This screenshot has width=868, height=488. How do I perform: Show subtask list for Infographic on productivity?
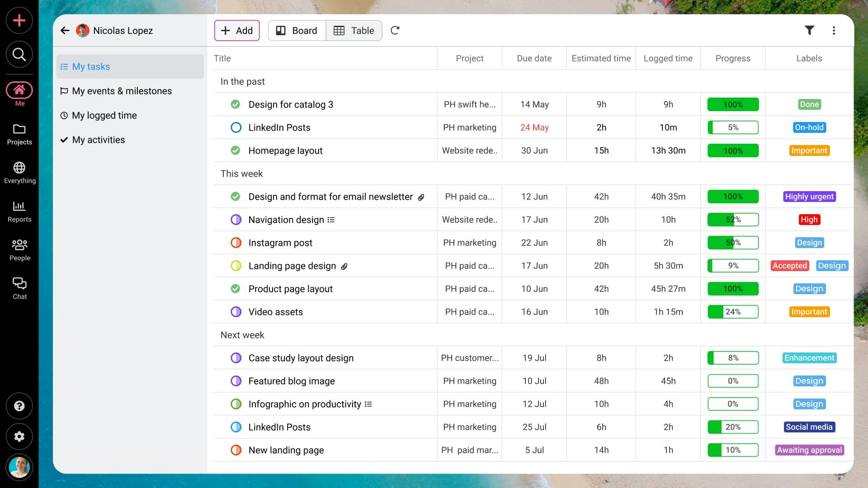tap(369, 404)
